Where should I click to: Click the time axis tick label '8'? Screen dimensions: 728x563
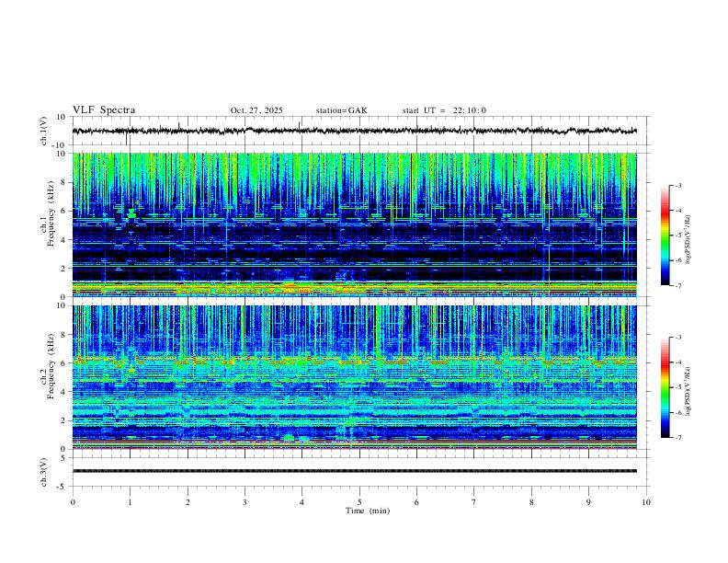tap(531, 502)
